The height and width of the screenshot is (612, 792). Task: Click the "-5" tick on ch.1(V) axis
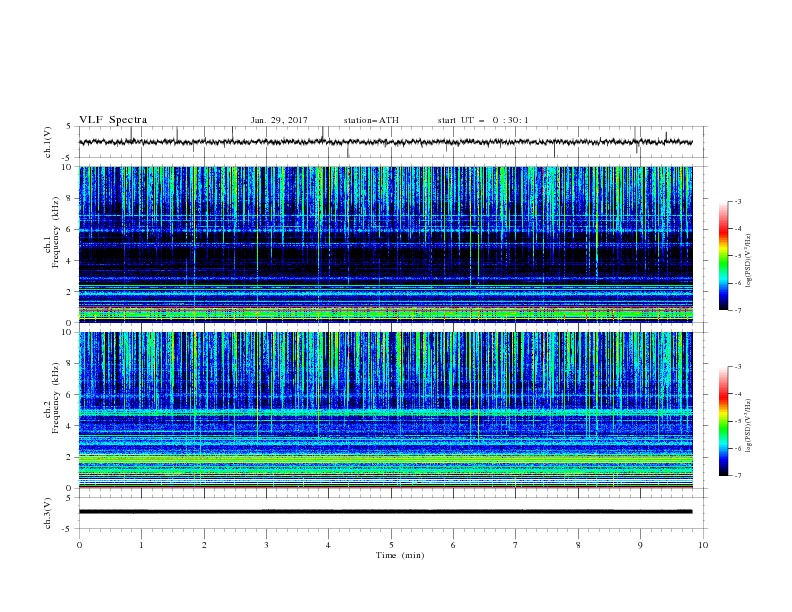68,158
